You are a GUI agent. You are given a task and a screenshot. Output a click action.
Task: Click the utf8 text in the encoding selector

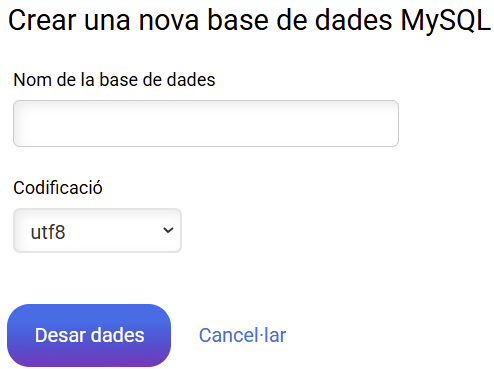tap(48, 232)
